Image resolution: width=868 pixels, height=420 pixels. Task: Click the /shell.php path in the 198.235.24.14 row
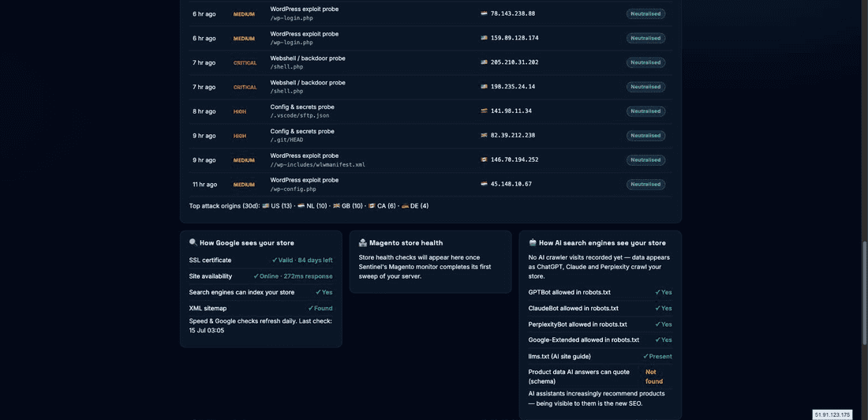coord(286,92)
